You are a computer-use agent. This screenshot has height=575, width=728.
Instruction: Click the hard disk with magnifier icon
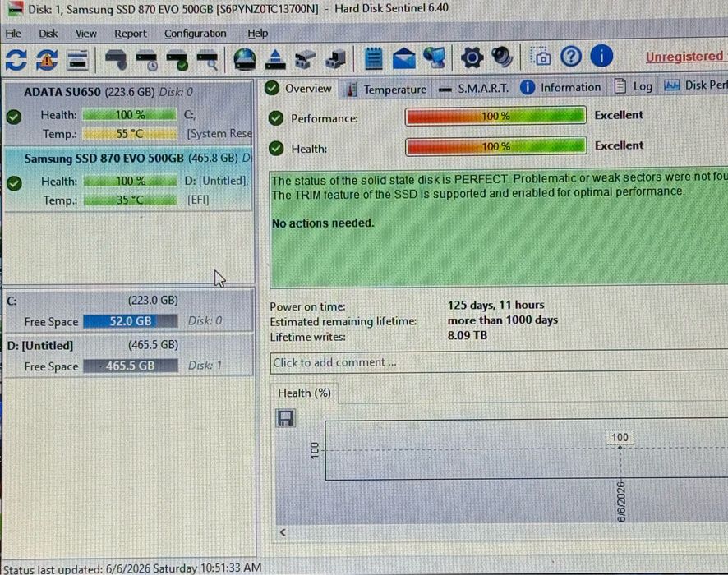[x=208, y=60]
